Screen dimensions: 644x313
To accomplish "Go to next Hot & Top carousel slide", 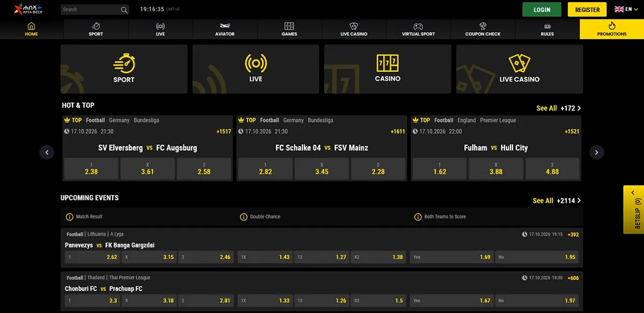I will pos(597,152).
